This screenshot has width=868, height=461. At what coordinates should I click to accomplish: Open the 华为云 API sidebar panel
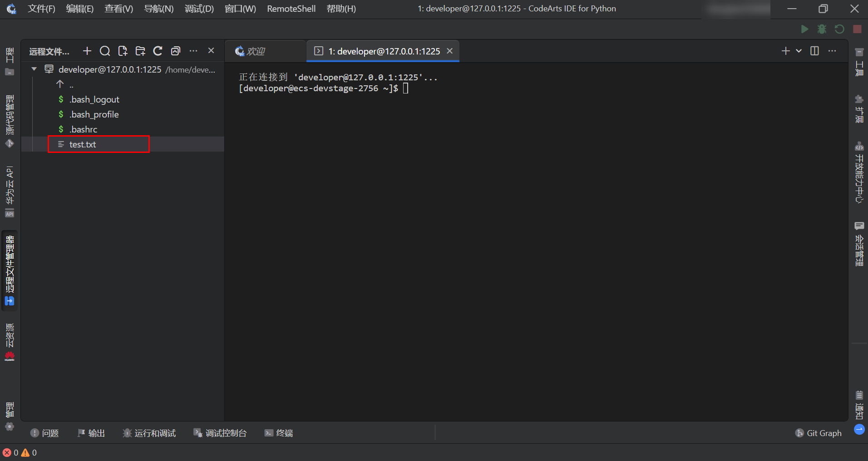click(10, 191)
